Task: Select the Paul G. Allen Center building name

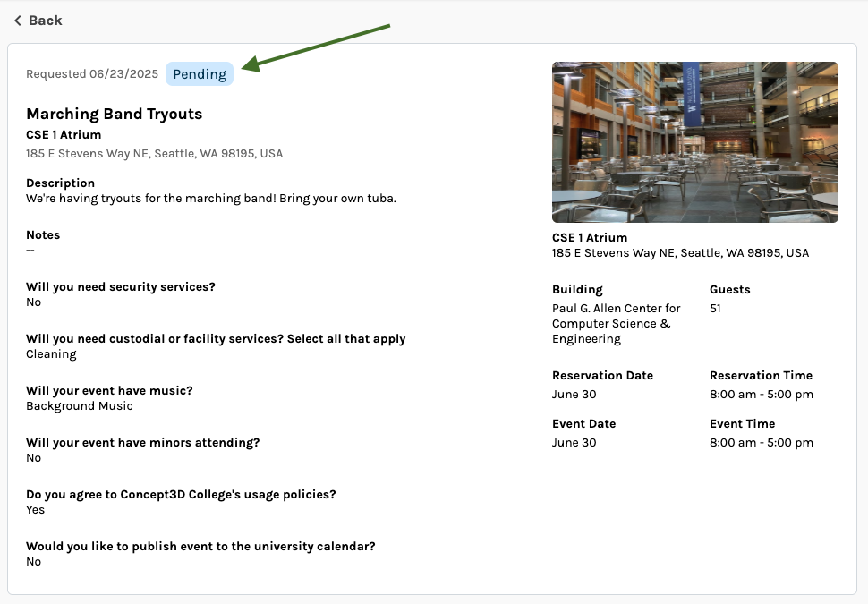Action: coord(616,323)
